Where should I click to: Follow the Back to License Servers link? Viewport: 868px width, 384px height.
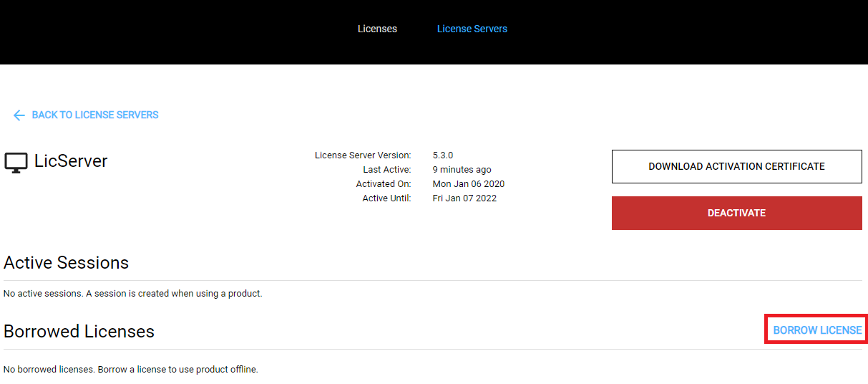click(94, 115)
